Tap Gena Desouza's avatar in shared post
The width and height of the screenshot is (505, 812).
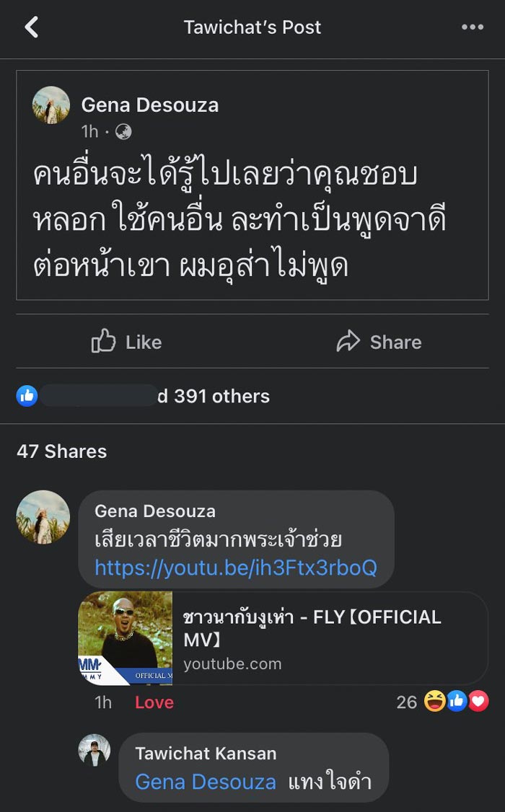click(51, 105)
